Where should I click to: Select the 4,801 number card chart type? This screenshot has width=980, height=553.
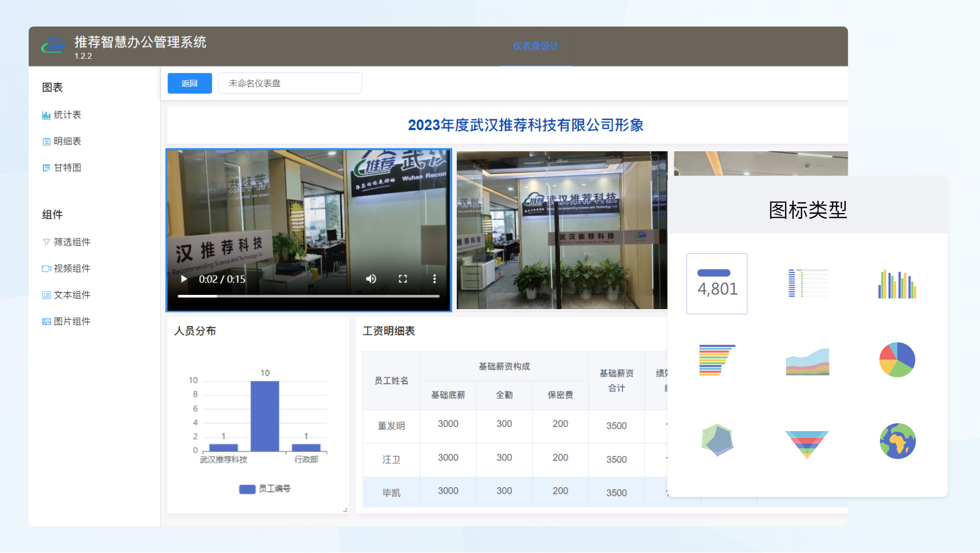click(717, 284)
